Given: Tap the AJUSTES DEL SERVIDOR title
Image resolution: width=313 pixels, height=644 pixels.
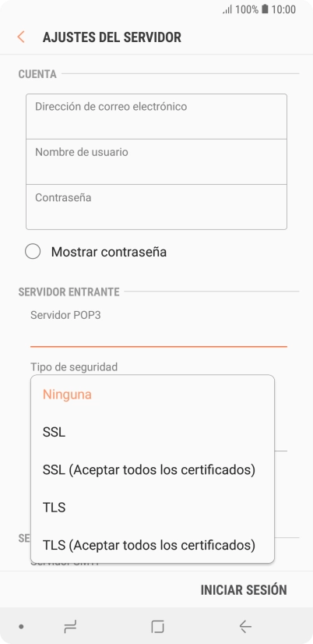Looking at the screenshot, I should 112,37.
